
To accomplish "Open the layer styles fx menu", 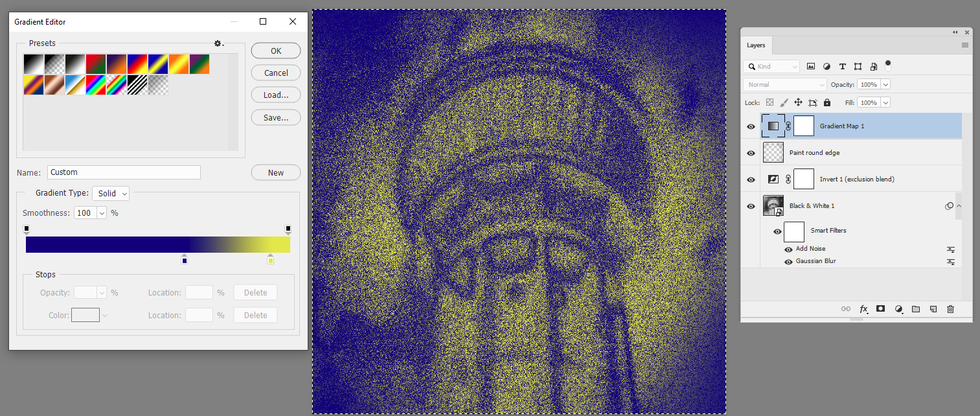I will tap(863, 309).
